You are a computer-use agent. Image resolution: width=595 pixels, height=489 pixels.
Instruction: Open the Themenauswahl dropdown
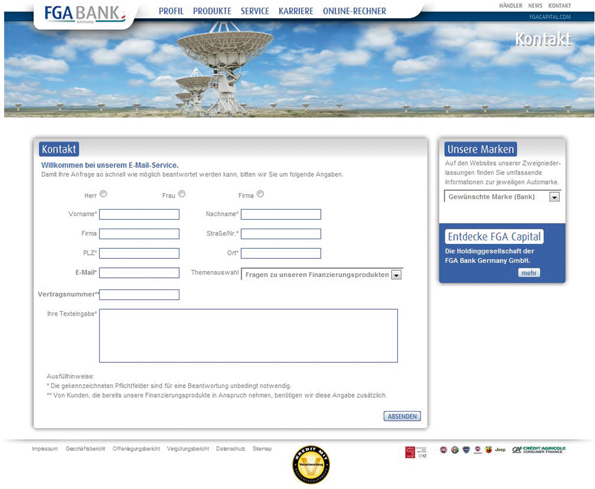[322, 275]
